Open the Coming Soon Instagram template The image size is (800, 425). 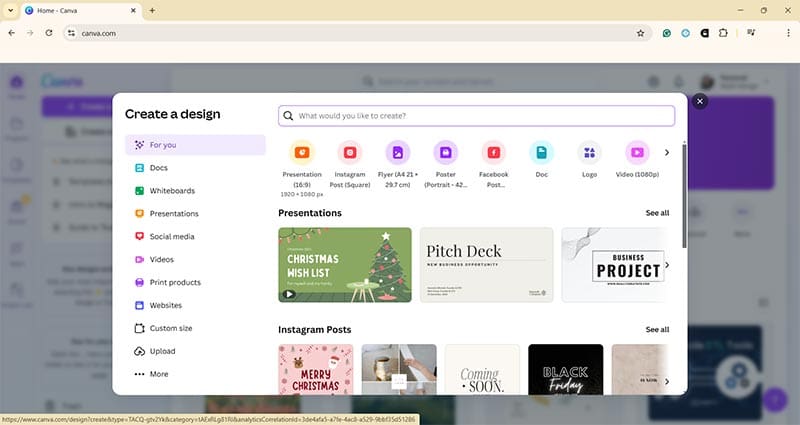coord(482,369)
